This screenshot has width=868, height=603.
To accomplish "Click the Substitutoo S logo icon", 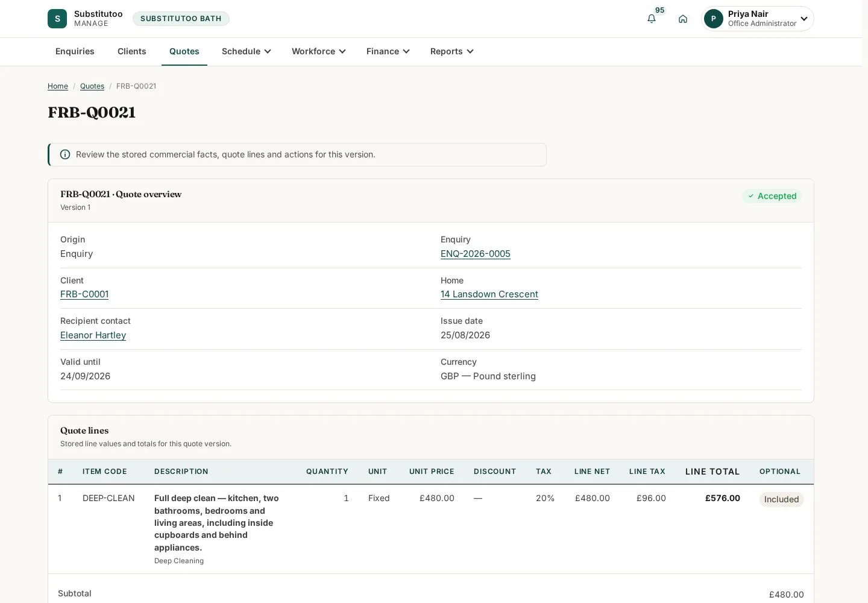I will point(57,19).
